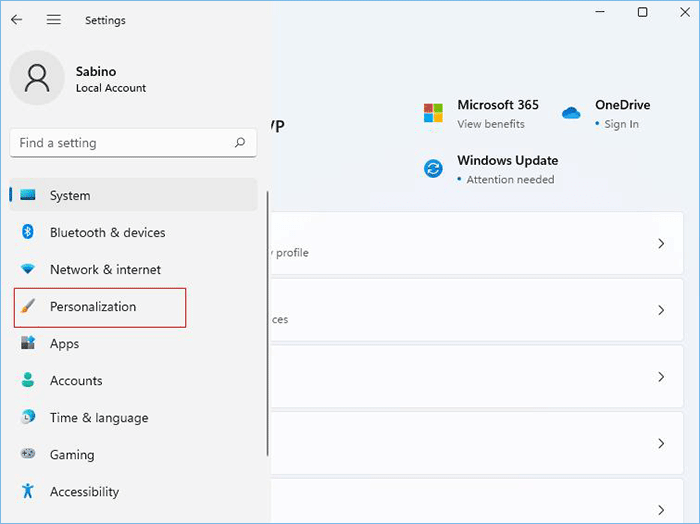Expand the first settings row chevron
The width and height of the screenshot is (700, 524).
[x=661, y=243]
